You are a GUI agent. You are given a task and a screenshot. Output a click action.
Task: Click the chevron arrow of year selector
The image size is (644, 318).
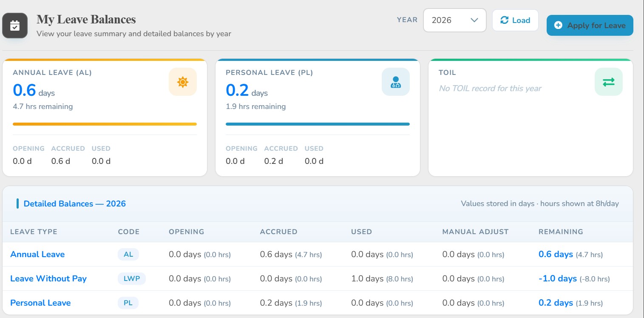pos(474,20)
